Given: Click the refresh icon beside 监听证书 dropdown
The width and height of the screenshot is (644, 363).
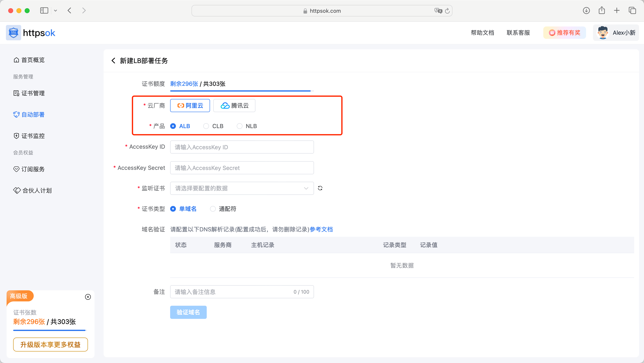Looking at the screenshot, I should 320,188.
